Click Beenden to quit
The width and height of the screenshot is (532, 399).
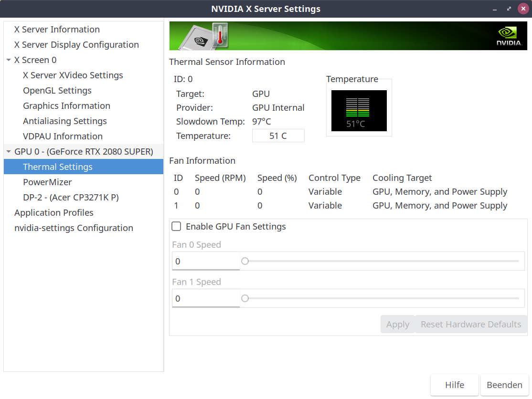coord(504,385)
